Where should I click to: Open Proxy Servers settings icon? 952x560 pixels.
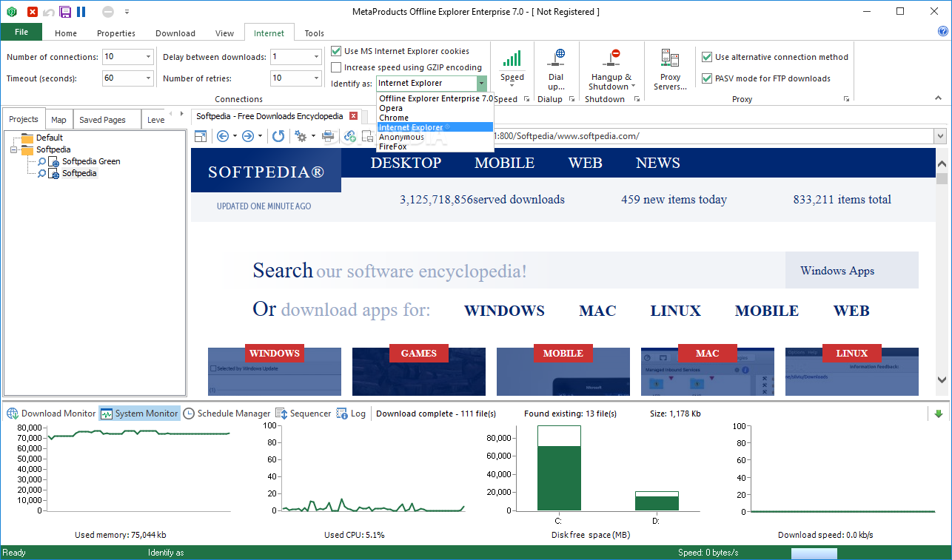click(670, 59)
